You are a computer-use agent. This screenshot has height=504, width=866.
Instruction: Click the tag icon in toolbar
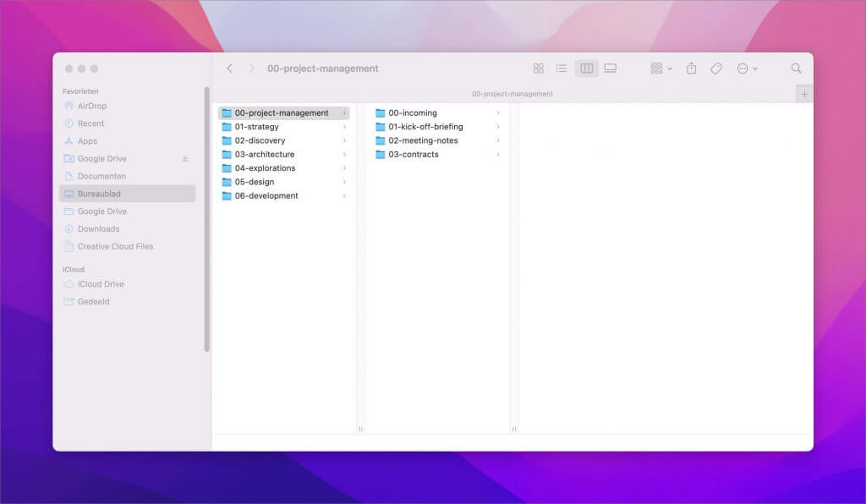[716, 68]
